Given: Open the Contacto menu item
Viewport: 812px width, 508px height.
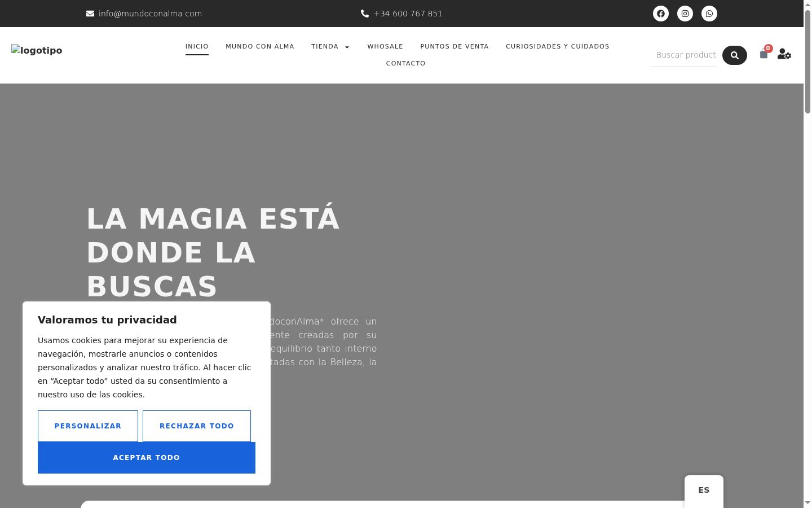Looking at the screenshot, I should (x=406, y=63).
